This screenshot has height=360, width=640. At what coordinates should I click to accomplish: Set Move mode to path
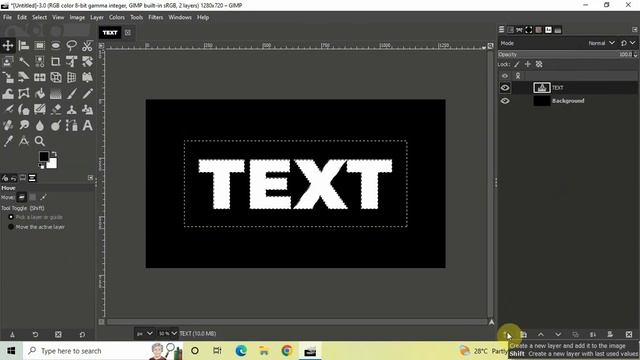coord(43,198)
